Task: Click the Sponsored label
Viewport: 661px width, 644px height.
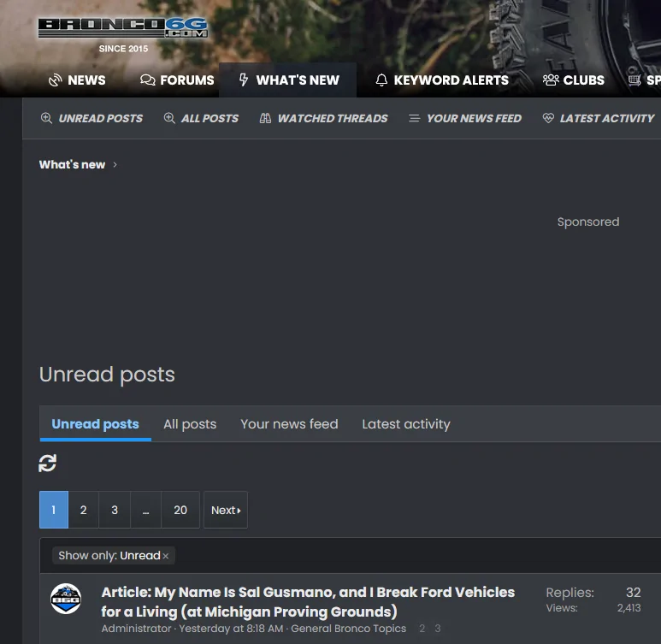Action: [x=588, y=222]
